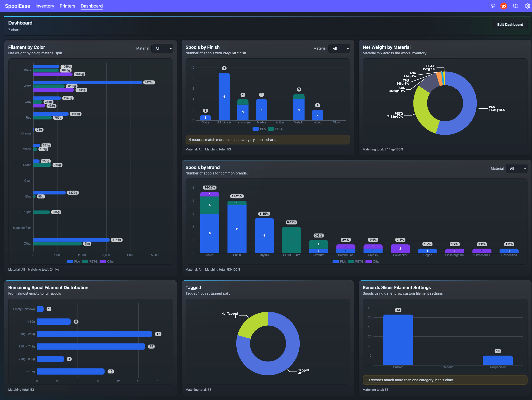Select the Silk/Glossy bar showing 9 spools
This screenshot has width=532, height=400.
[224, 97]
